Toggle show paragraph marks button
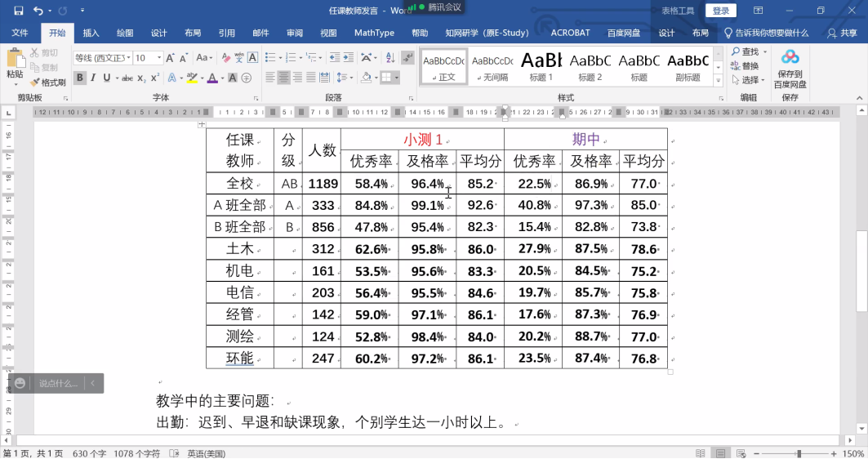Viewport: 868px width, 459px height. coord(407,58)
